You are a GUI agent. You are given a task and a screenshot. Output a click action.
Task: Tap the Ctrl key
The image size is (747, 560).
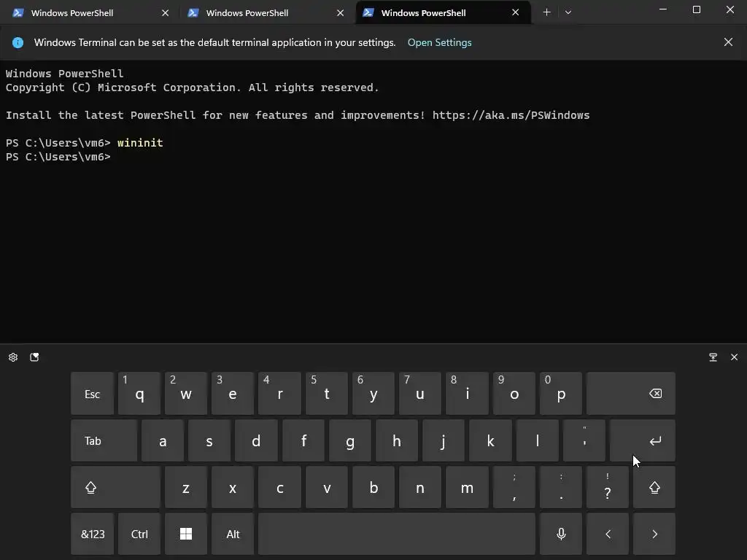tap(139, 534)
